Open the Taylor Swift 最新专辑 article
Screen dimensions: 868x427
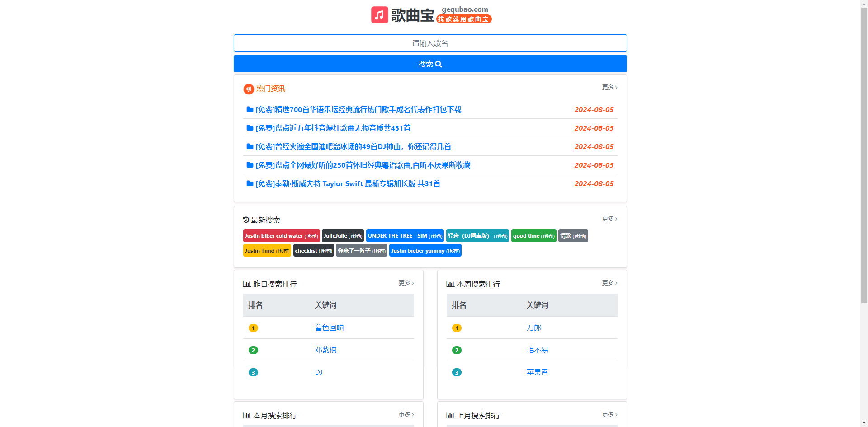click(348, 183)
